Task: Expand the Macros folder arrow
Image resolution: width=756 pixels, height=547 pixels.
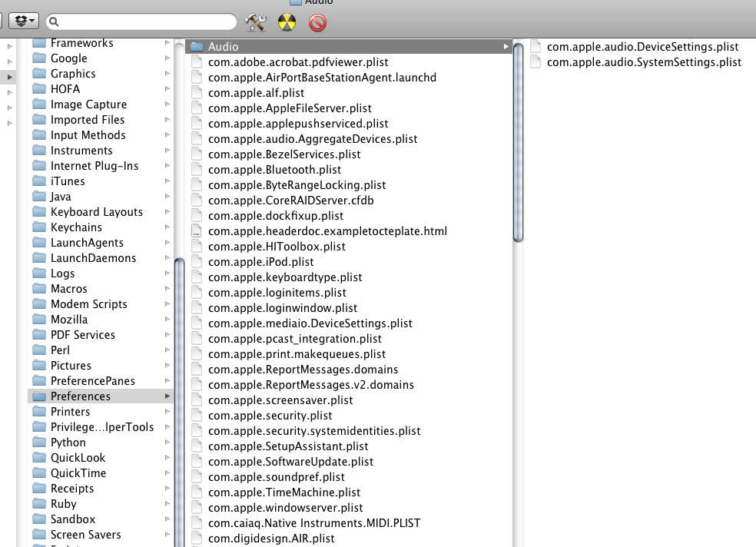Action: (x=167, y=289)
